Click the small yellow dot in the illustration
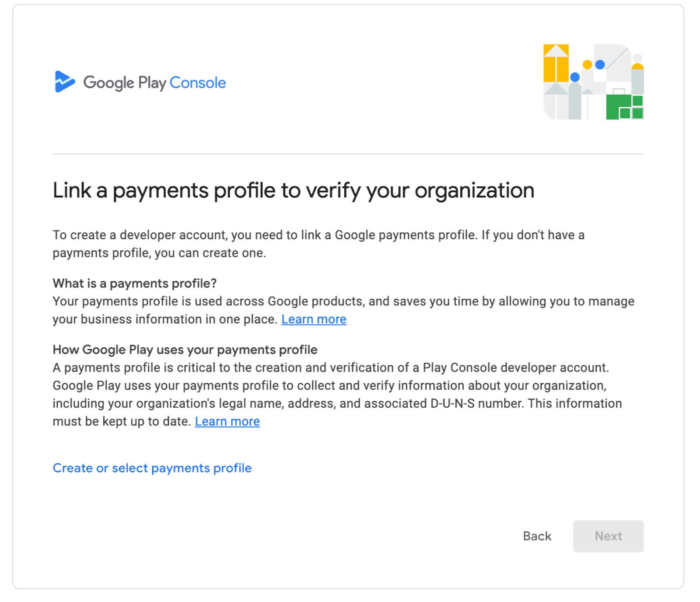This screenshot has height=602, width=700. [x=588, y=65]
